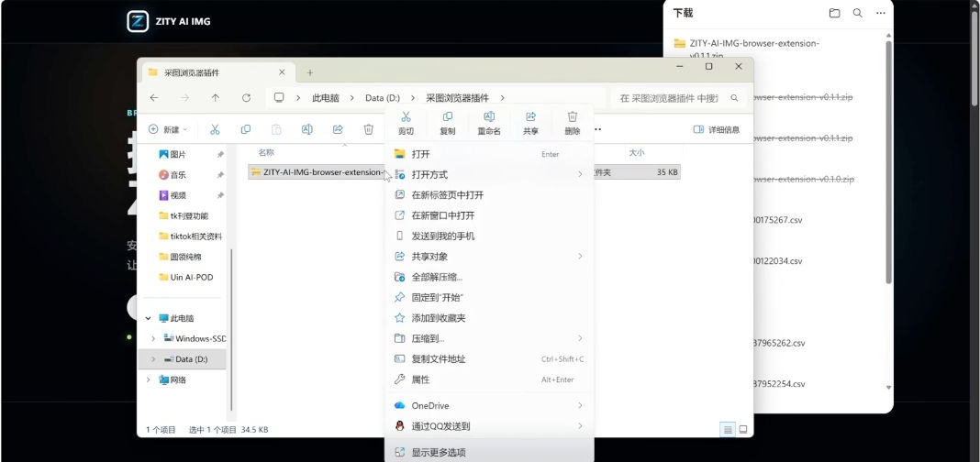This screenshot has height=462, width=980.
Task: Switch to details list view icon
Action: point(727,430)
